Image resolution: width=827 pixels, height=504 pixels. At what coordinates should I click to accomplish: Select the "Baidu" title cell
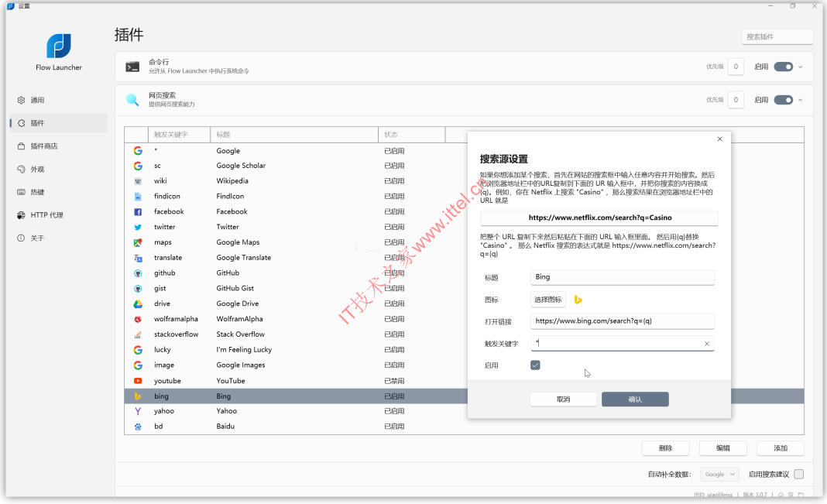tap(225, 427)
